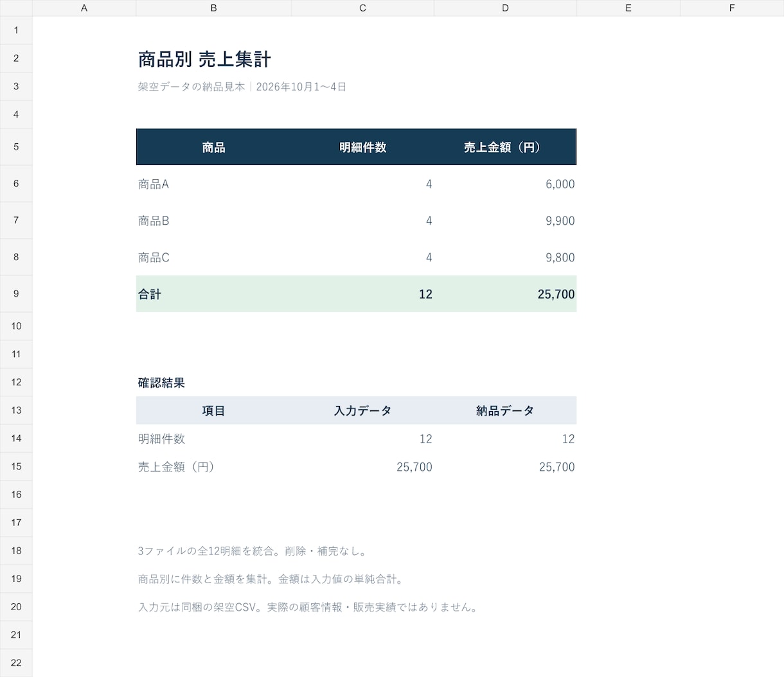Select the 9,800 amount cell
784x677 pixels.
pos(505,257)
